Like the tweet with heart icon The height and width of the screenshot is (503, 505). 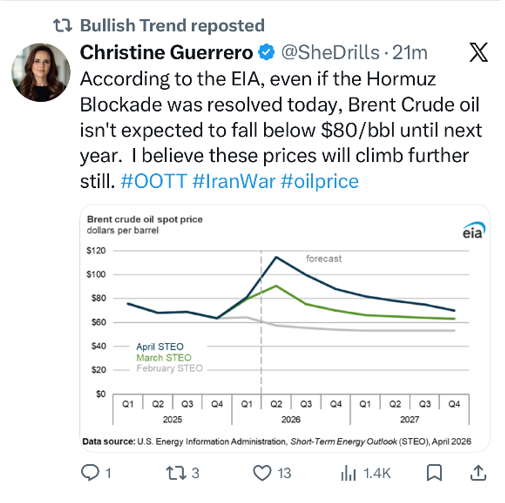[262, 473]
